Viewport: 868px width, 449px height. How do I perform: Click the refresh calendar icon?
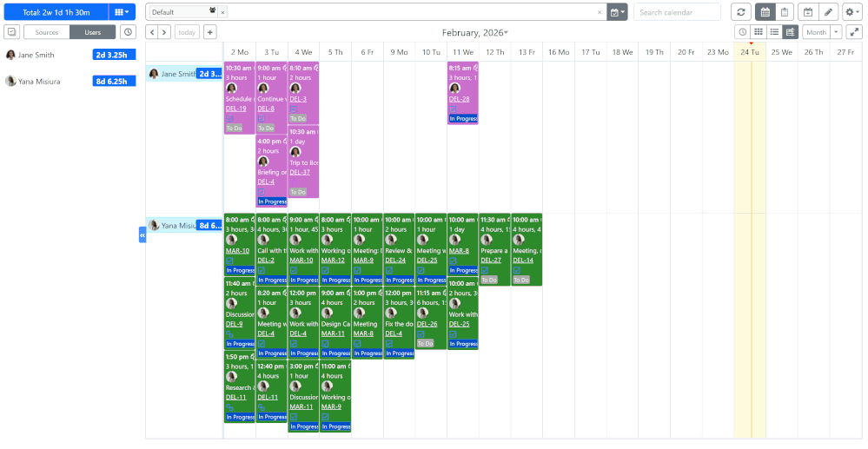pos(740,12)
